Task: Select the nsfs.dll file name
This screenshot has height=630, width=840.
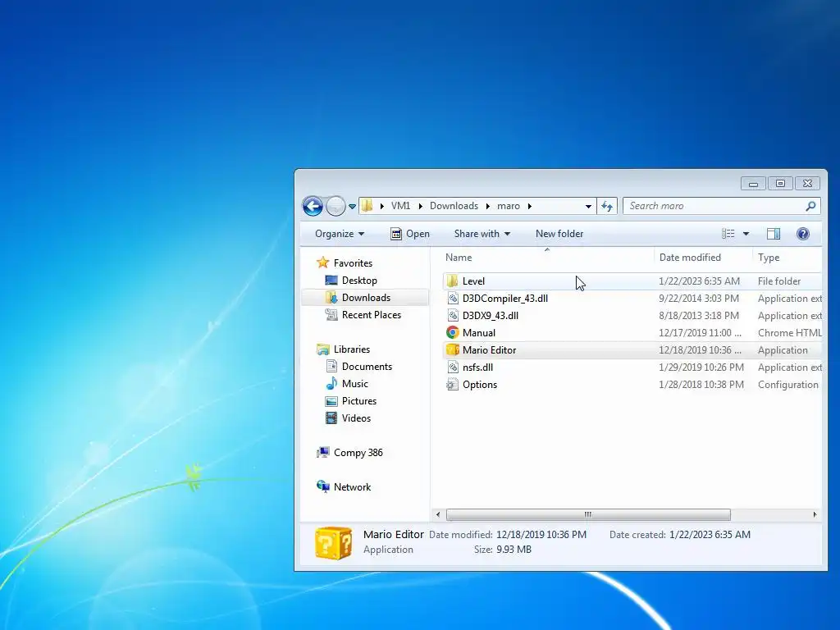Action: (x=477, y=367)
